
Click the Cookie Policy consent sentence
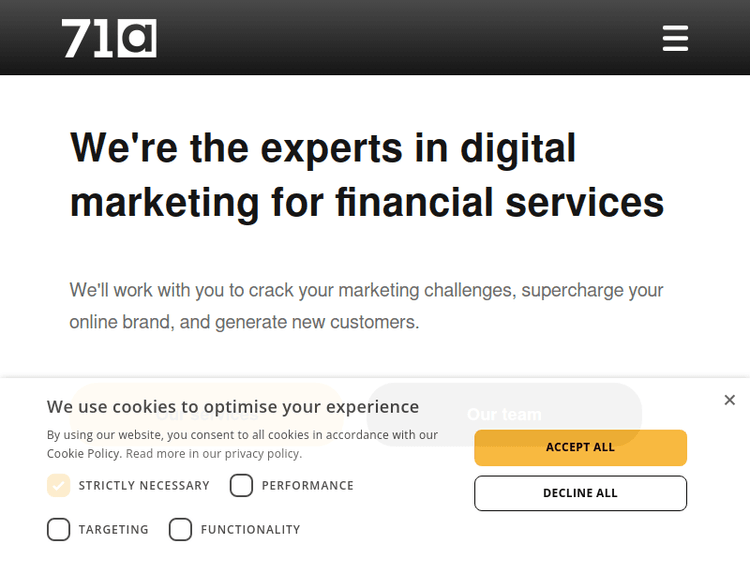tap(242, 435)
